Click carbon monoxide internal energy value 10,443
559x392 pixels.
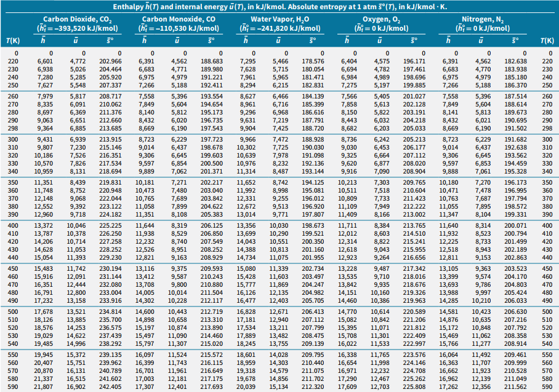coord(177,312)
